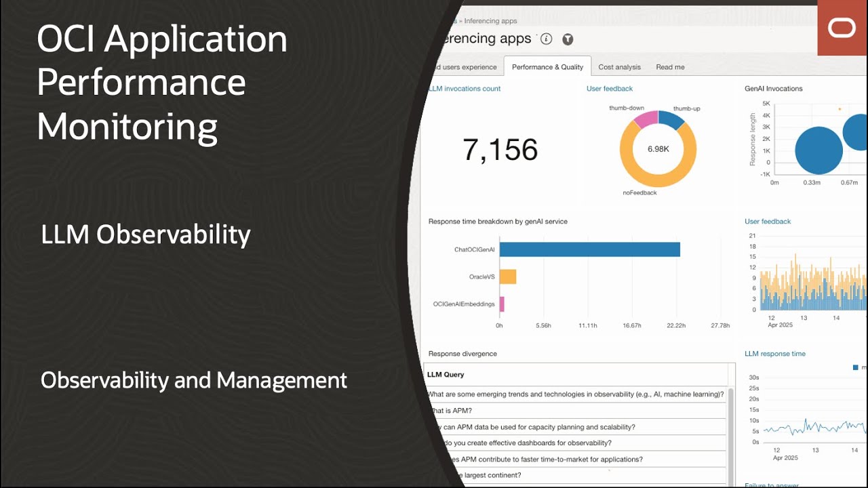Click the Oracle logo in the corner
This screenshot has width=868, height=488.
coord(842,28)
